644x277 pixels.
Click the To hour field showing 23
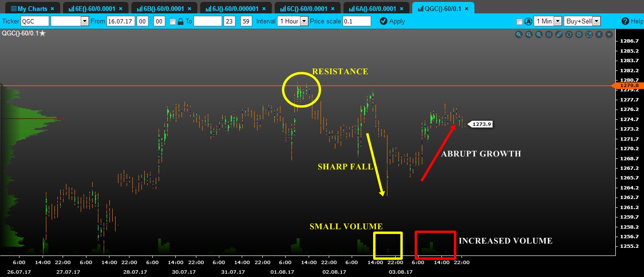pyautogui.click(x=230, y=21)
